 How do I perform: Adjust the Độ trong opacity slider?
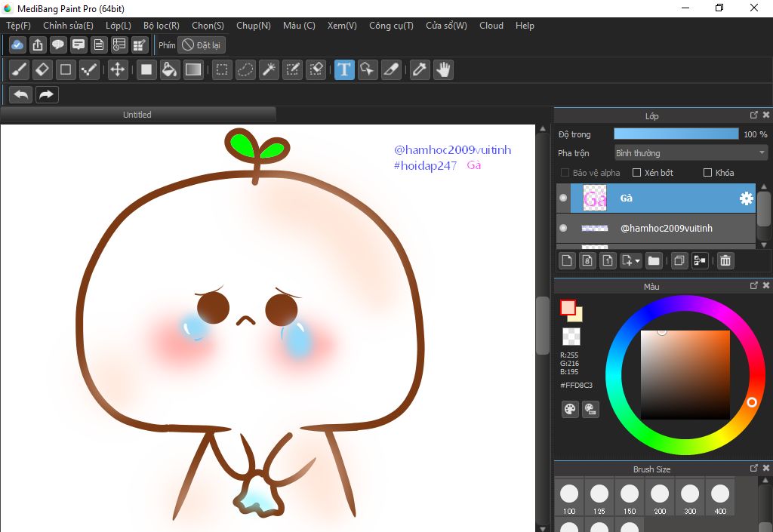click(676, 134)
